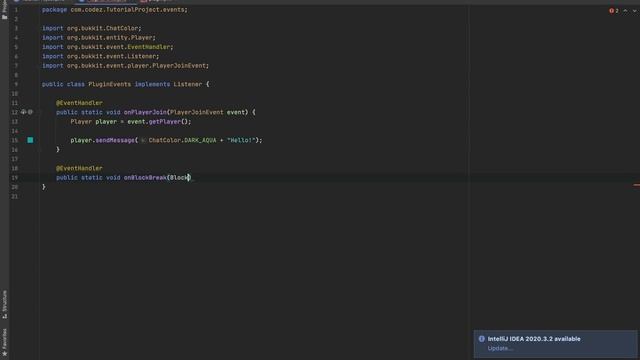Click the onBlockBreak method name
This screenshot has height=360, width=640.
(x=145, y=178)
